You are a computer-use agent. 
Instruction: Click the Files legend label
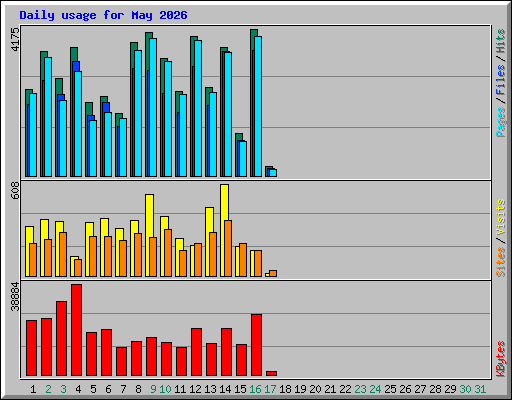[501, 80]
